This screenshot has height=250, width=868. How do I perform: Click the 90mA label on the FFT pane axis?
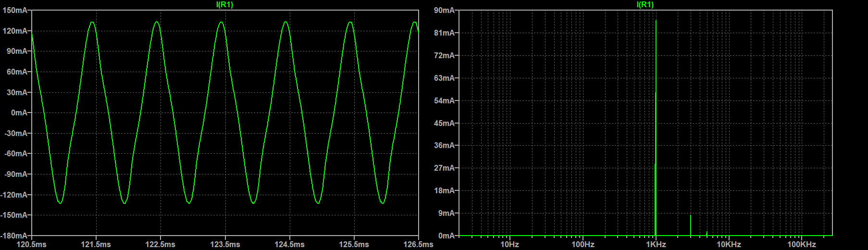tap(445, 10)
